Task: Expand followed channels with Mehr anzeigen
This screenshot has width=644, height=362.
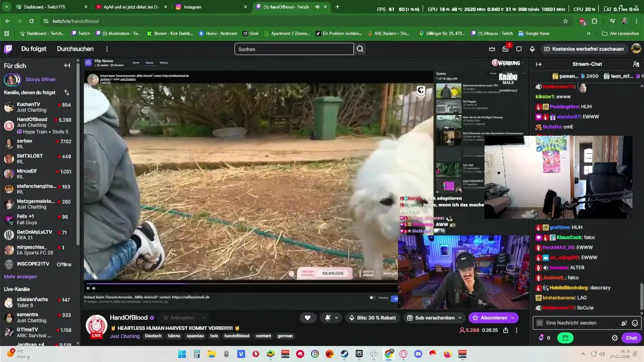Action: tap(20, 277)
